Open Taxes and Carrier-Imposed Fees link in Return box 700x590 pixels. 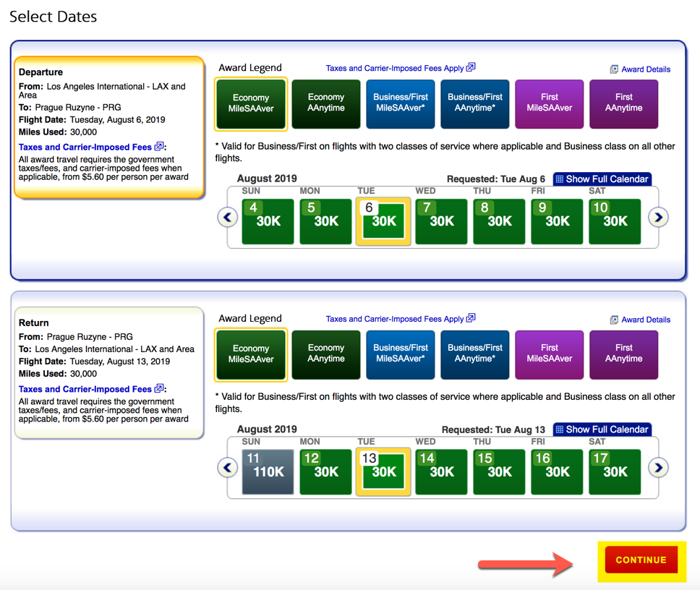tap(92, 389)
